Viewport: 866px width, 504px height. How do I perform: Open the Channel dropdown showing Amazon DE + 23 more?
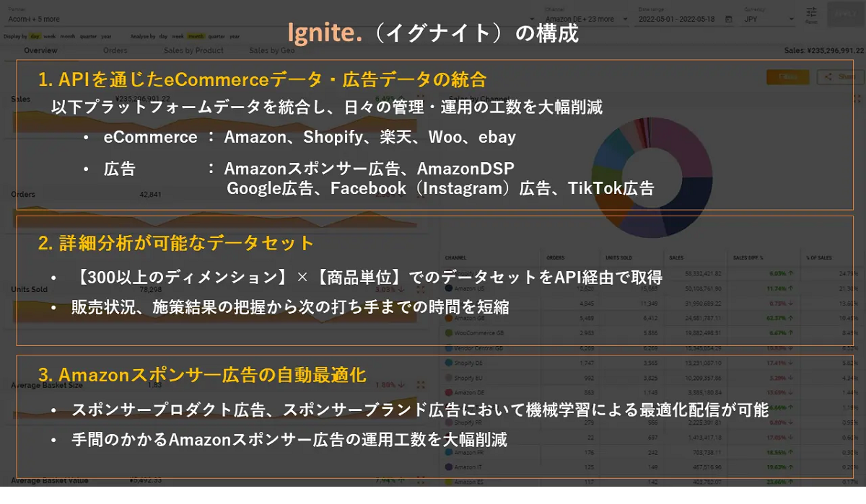pos(586,16)
